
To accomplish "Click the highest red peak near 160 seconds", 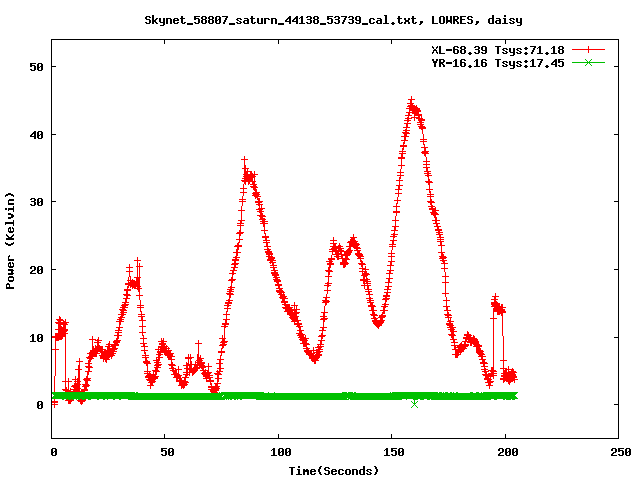I will [411, 100].
